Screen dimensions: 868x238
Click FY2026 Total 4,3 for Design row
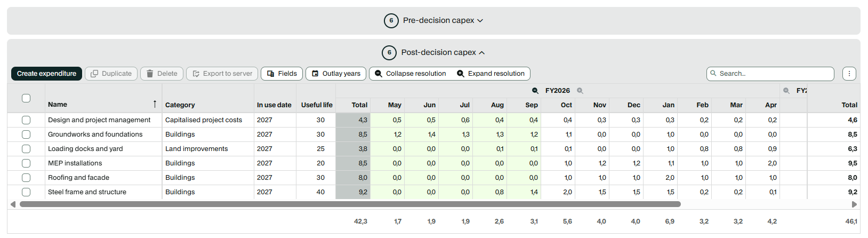pyautogui.click(x=353, y=120)
